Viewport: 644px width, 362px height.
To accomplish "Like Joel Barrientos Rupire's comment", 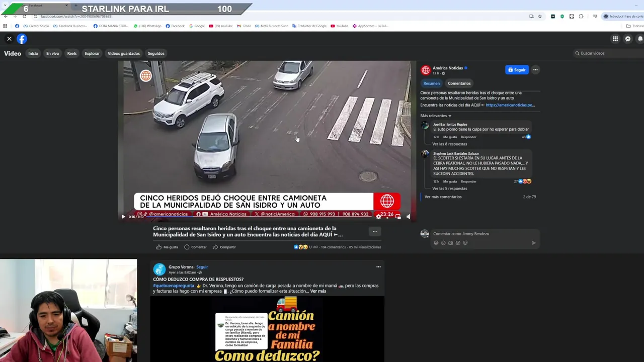I will [x=450, y=137].
